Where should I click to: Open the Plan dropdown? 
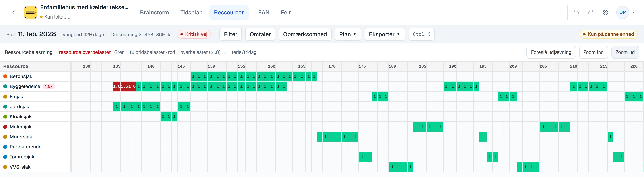coord(348,34)
